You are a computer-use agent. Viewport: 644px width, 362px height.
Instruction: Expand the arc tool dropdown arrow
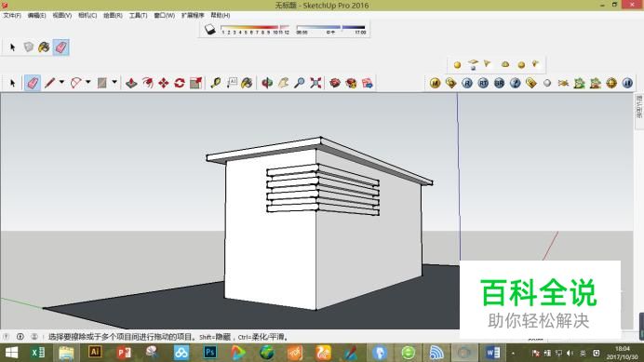[x=87, y=82]
